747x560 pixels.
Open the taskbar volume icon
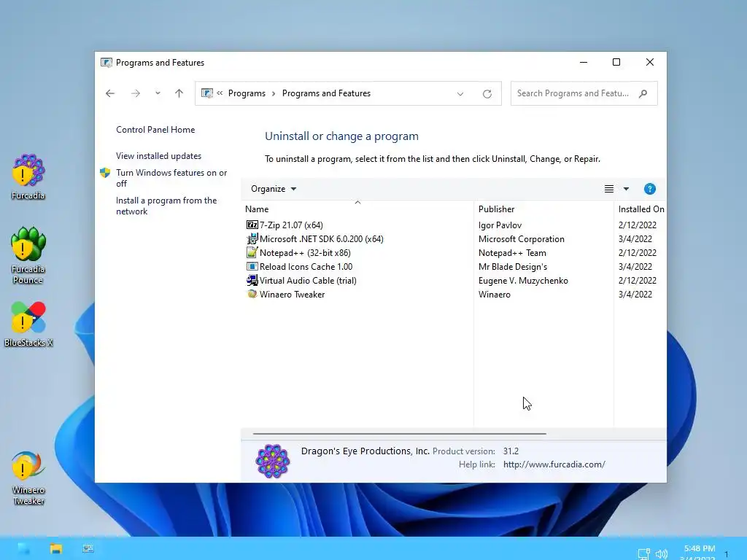coord(661,554)
